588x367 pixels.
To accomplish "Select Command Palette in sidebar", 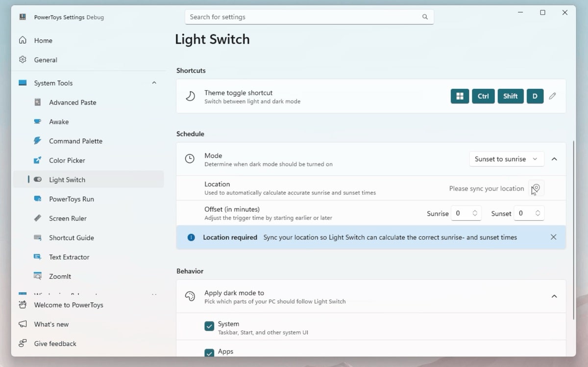I will (75, 141).
